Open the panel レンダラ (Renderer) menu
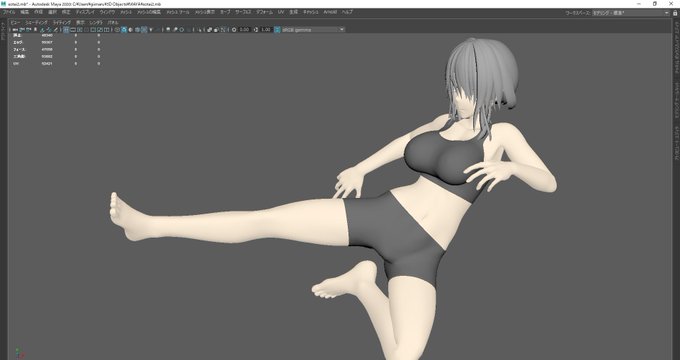Image resolution: width=680 pixels, height=360 pixels. point(96,22)
